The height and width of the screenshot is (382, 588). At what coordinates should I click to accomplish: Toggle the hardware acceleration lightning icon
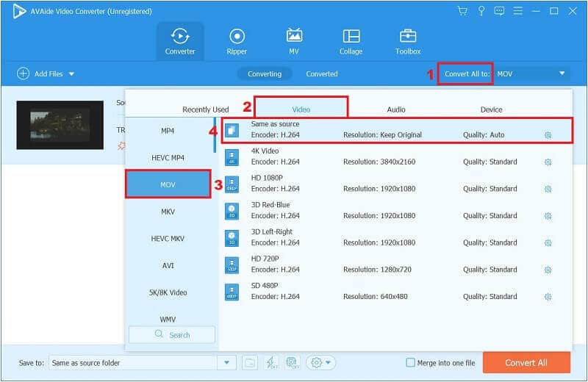point(270,362)
